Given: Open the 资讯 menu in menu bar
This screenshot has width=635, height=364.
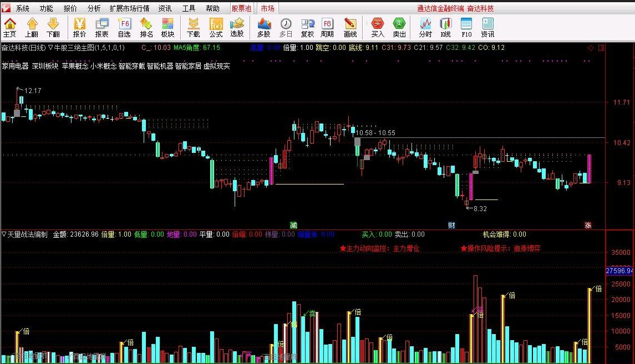Looking at the screenshot, I should pos(165,8).
